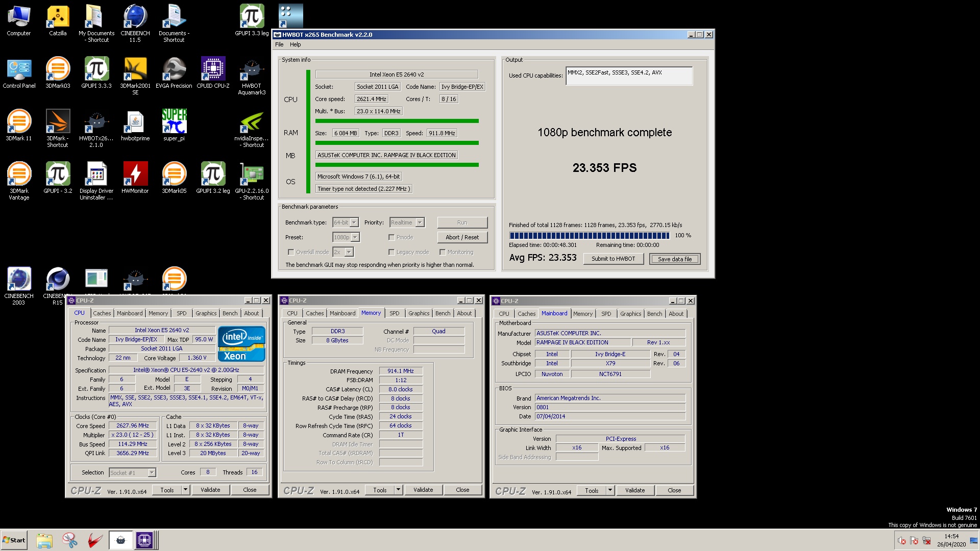This screenshot has height=551, width=980.
Task: Open the File menu in HWBOT x265
Action: pos(279,44)
